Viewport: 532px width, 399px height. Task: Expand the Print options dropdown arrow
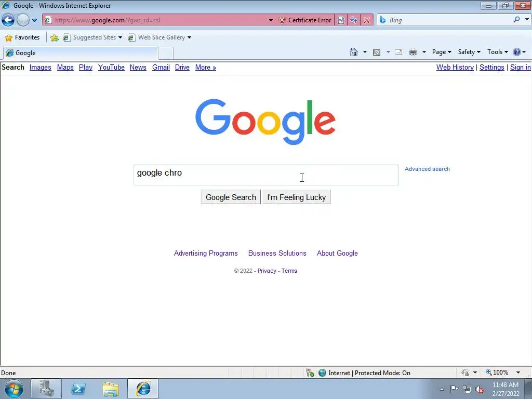pos(424,52)
